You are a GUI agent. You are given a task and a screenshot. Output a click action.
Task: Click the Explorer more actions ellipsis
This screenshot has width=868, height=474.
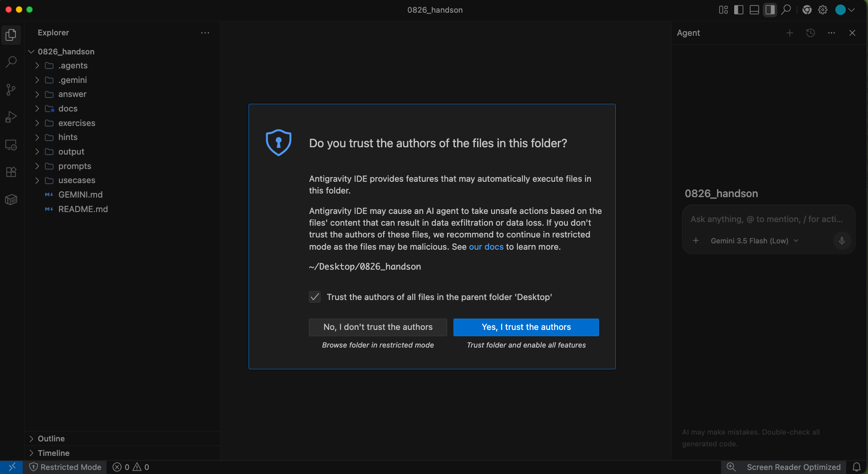point(205,33)
